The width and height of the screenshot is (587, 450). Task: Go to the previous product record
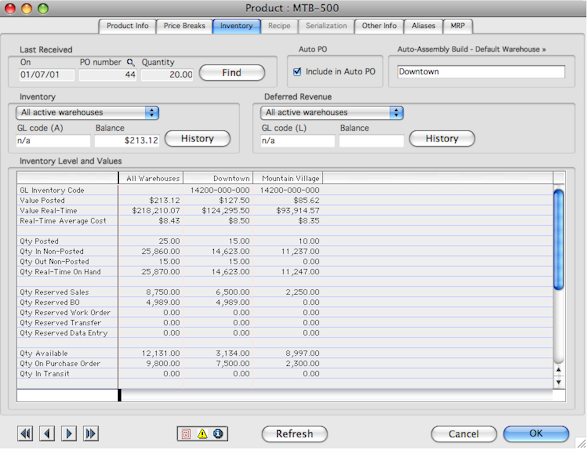tap(47, 434)
